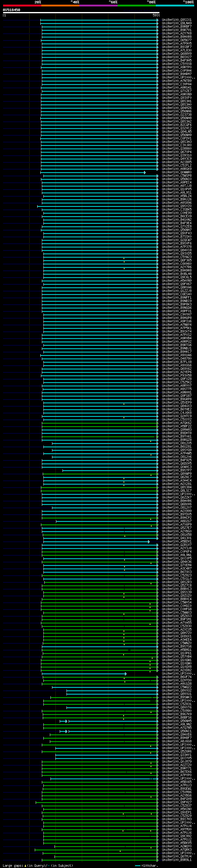Click the shortened alignment bar of UniRef100_A5BDV1

point(97,542)
